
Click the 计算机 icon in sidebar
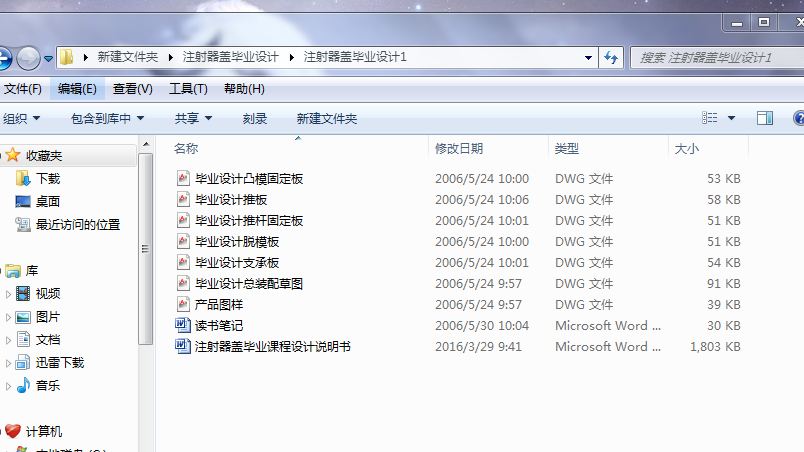(13, 431)
